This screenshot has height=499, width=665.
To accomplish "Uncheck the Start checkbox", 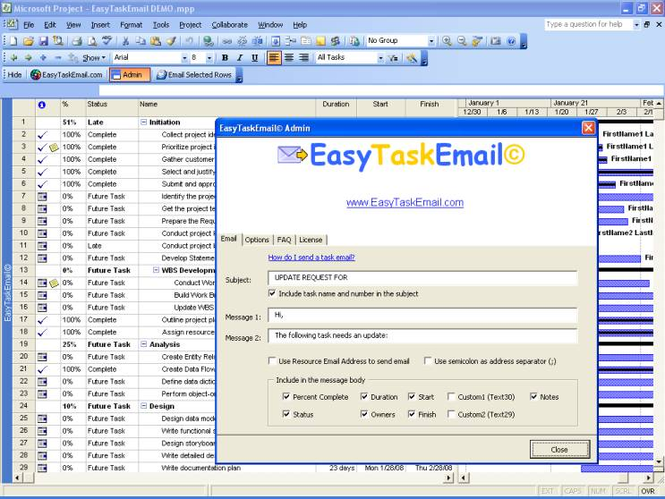I will coord(411,396).
